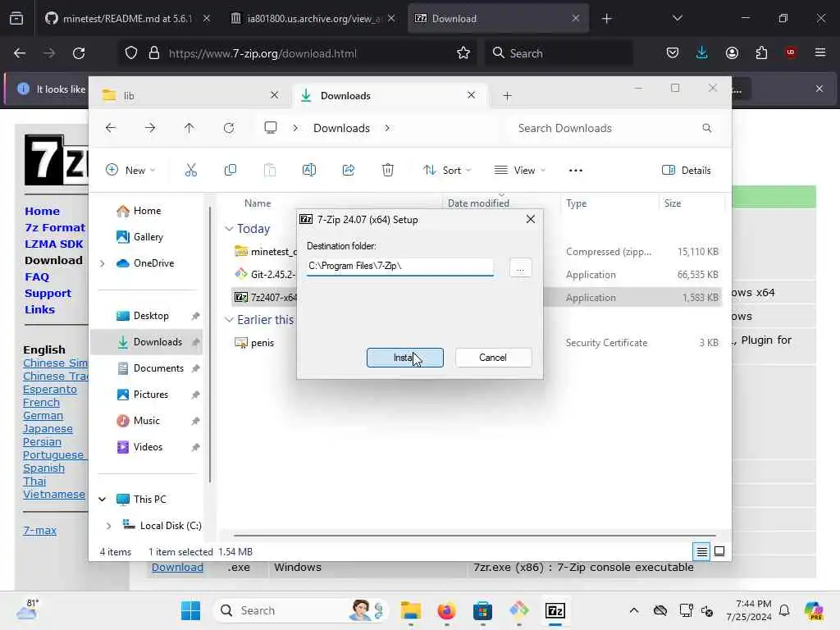Viewport: 840px width, 630px height.
Task: Switch to minetest README browser tab
Action: (x=127, y=19)
